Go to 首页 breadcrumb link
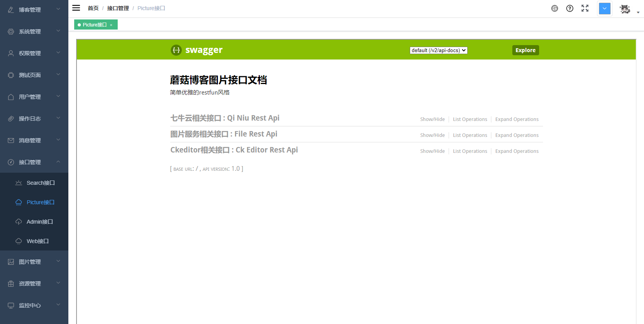 tap(93, 8)
